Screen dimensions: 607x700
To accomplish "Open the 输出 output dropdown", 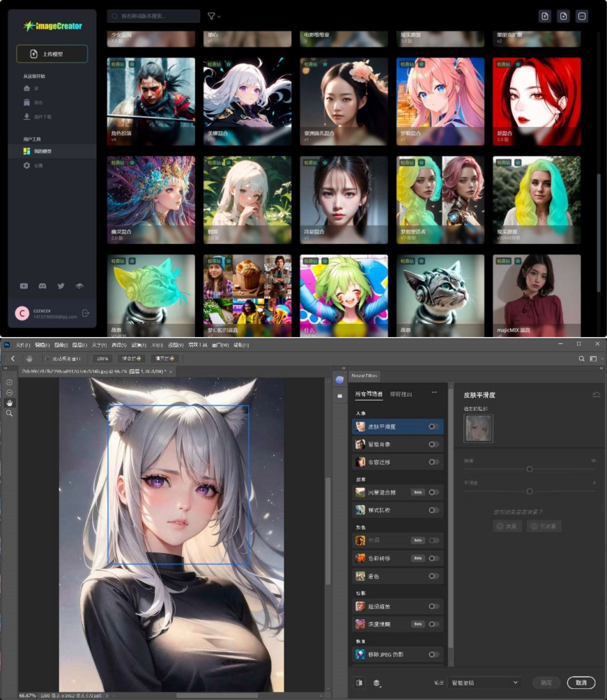I will [x=485, y=683].
